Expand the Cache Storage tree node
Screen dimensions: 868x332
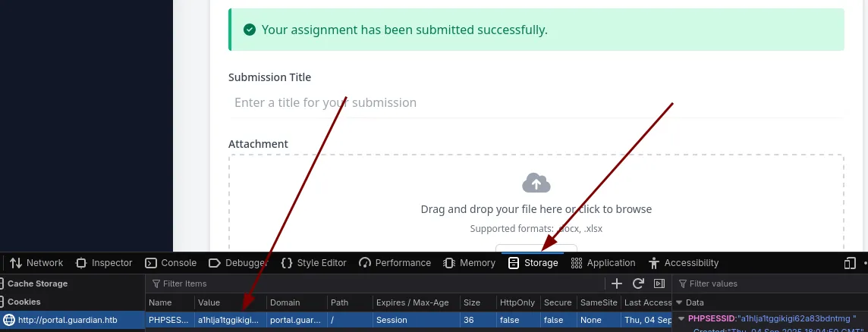pyautogui.click(x=37, y=283)
